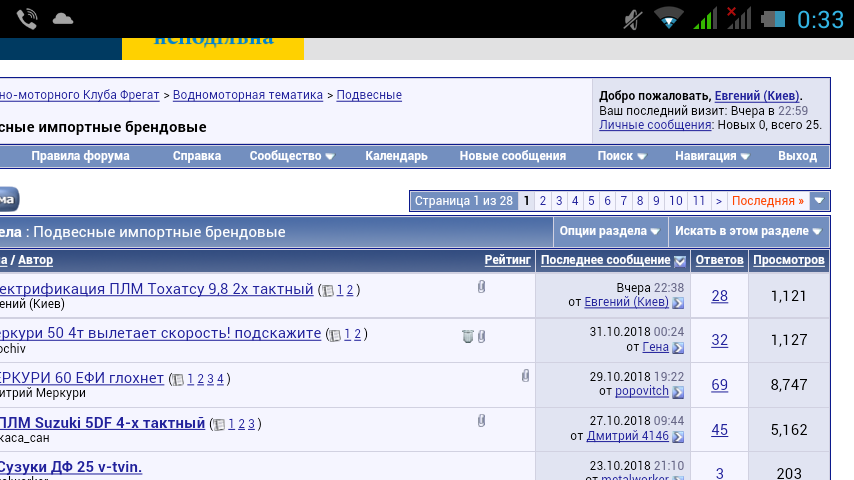Click go-to-last-post arrow beside popovitch
Image resolution: width=854 pixels, height=480 pixels.
coord(678,392)
